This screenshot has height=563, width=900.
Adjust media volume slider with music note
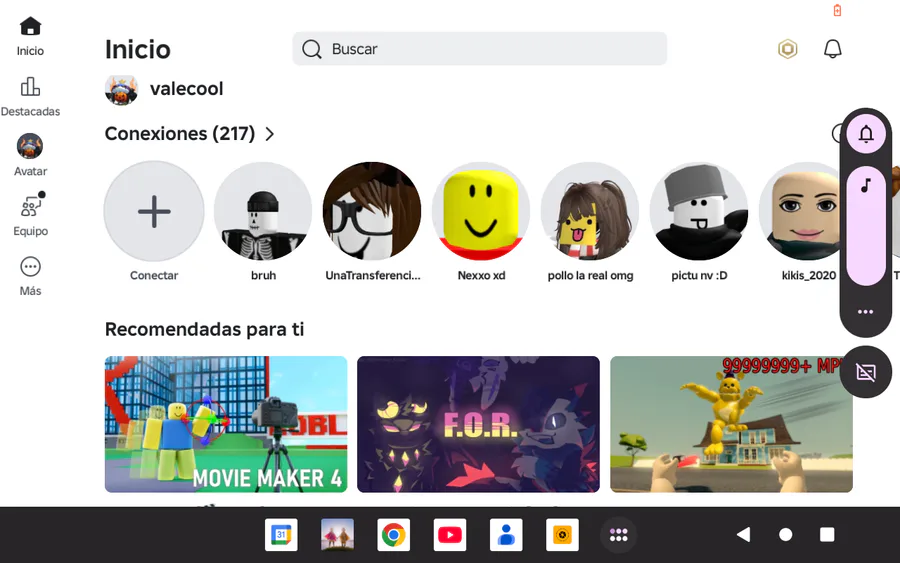coord(866,226)
